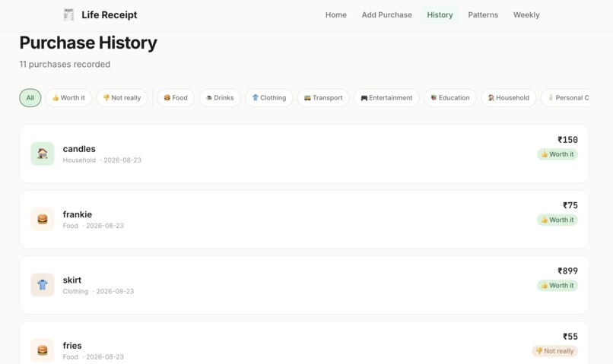613x364 pixels.
Task: Click the Purchase History heading
Action: point(88,43)
